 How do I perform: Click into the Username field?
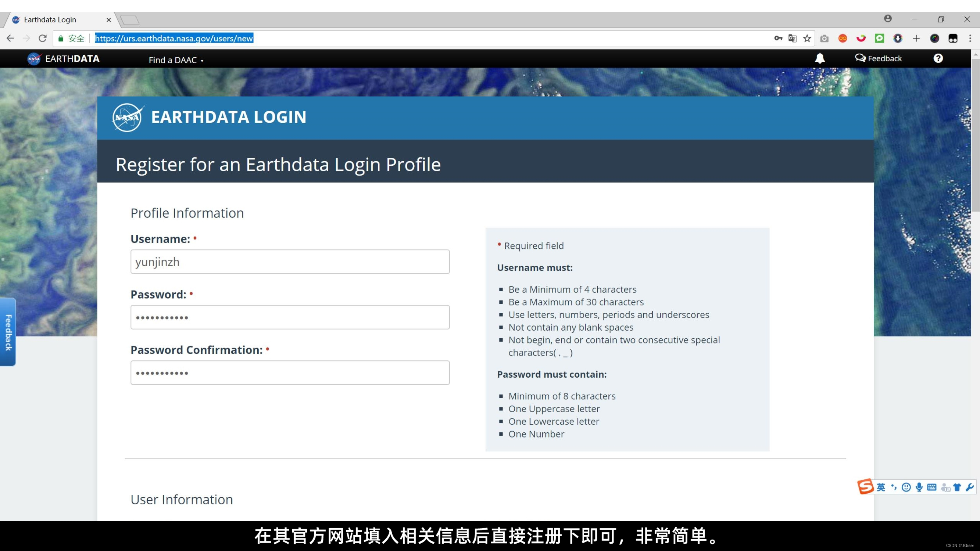pyautogui.click(x=290, y=262)
